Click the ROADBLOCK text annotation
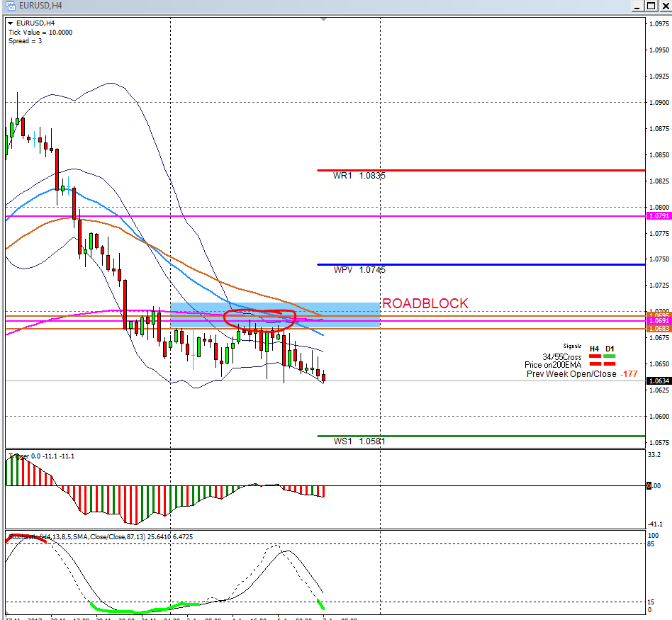Screen dimensions: 672x620 click(x=425, y=303)
